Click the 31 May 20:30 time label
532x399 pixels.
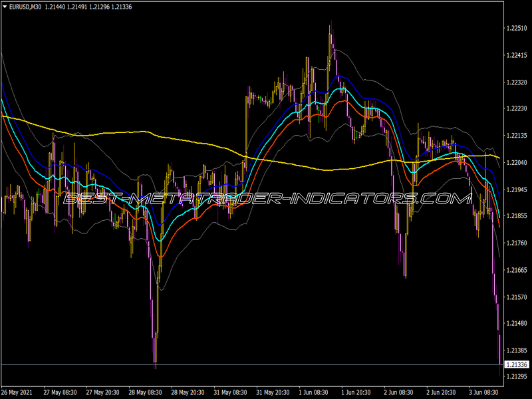click(x=273, y=392)
